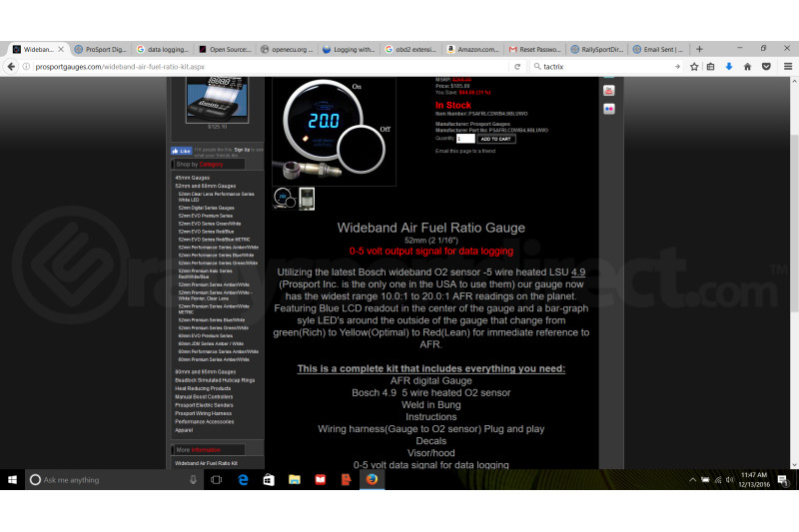Switch to the Amazon.com tab
799x532 pixels.
point(472,49)
